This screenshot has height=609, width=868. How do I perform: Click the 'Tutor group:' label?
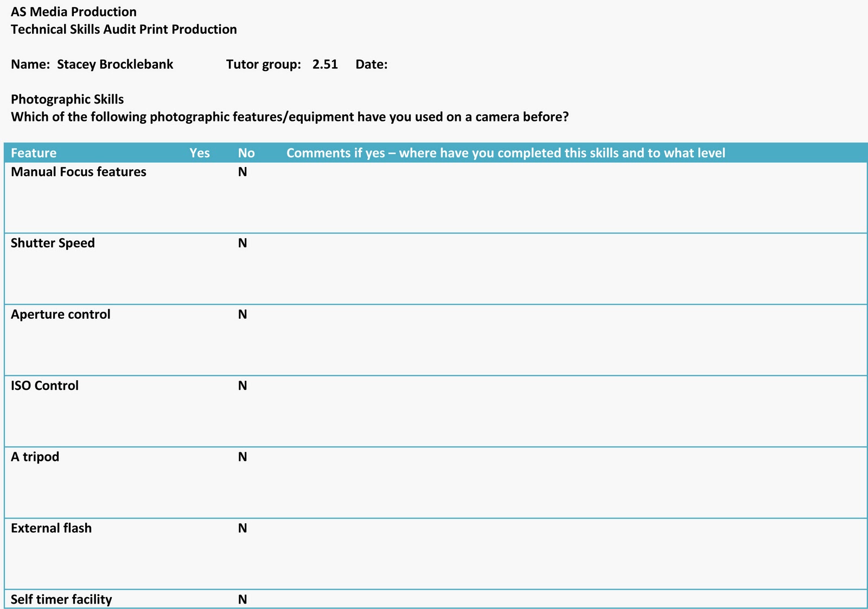coord(264,65)
